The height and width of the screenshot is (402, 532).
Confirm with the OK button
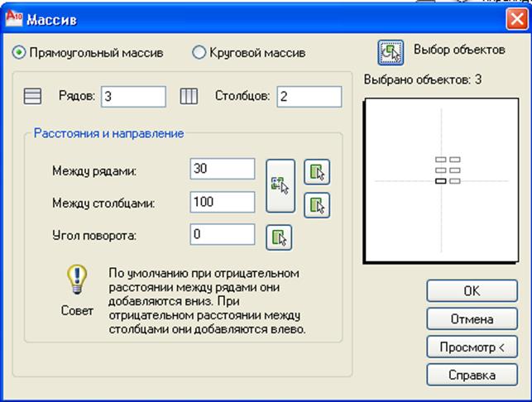[x=472, y=290]
